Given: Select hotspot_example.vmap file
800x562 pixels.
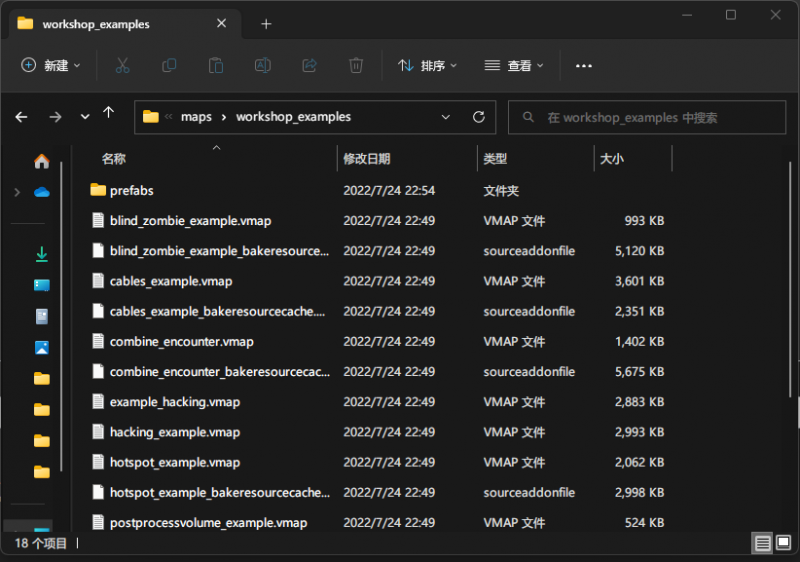Looking at the screenshot, I should pyautogui.click(x=175, y=463).
